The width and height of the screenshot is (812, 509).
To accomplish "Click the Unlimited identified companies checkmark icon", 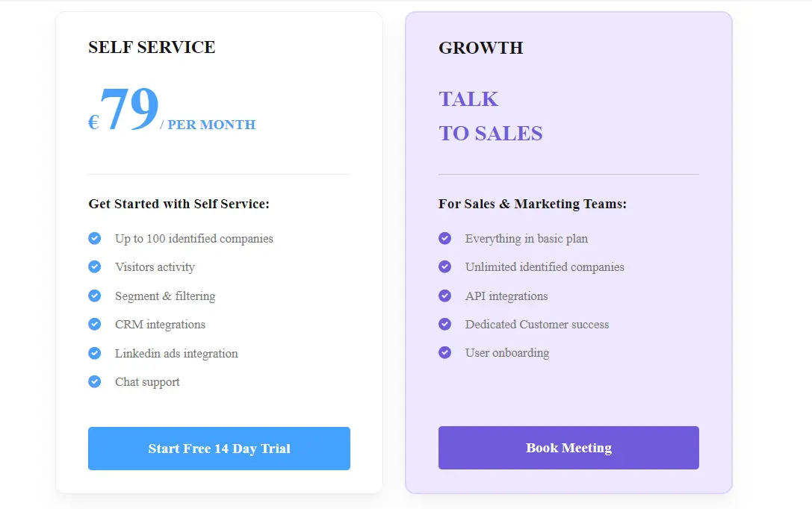I will tap(445, 266).
